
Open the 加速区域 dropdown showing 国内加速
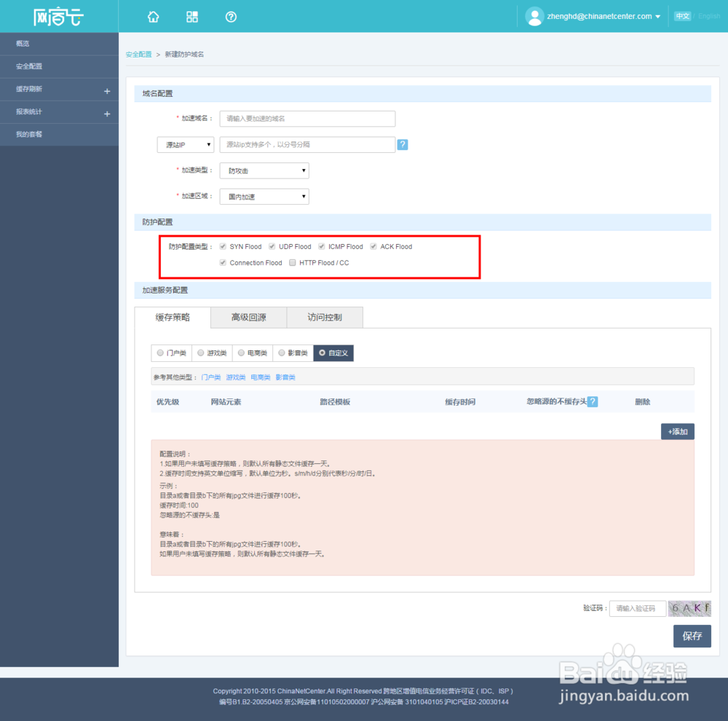[x=264, y=197]
